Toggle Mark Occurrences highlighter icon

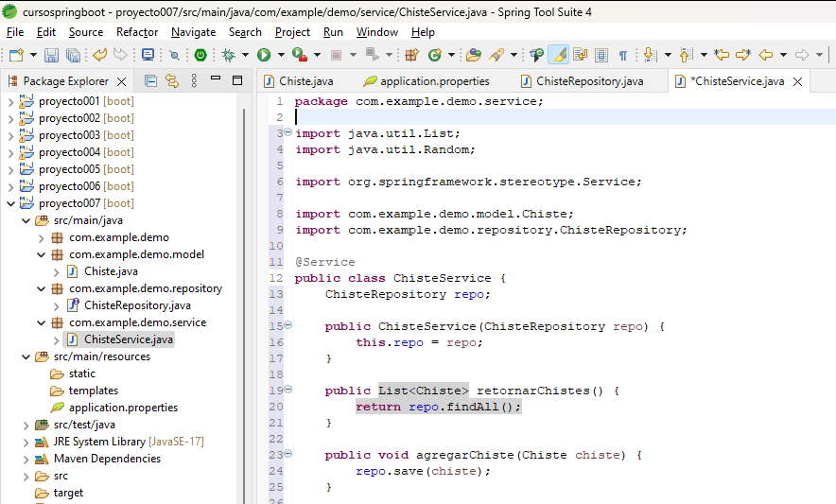558,55
